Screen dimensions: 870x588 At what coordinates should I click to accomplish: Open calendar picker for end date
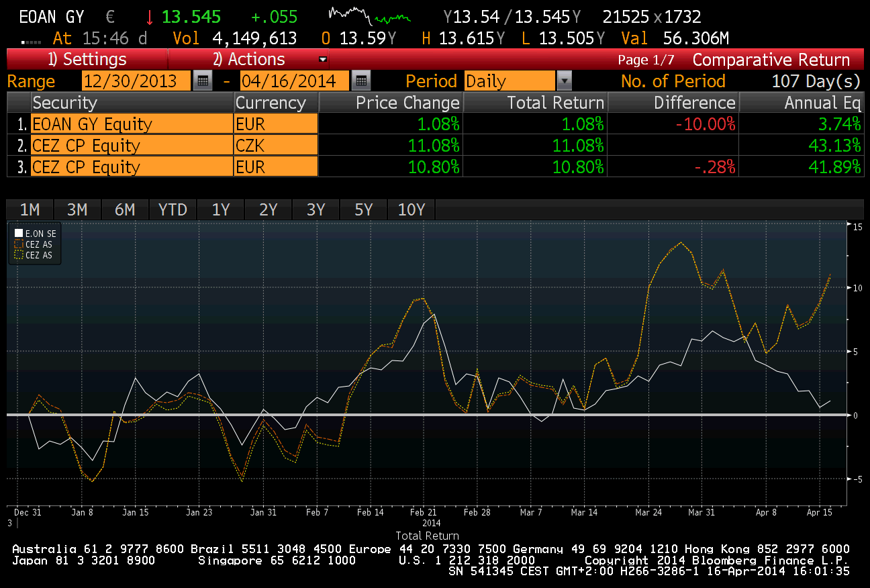pos(360,81)
